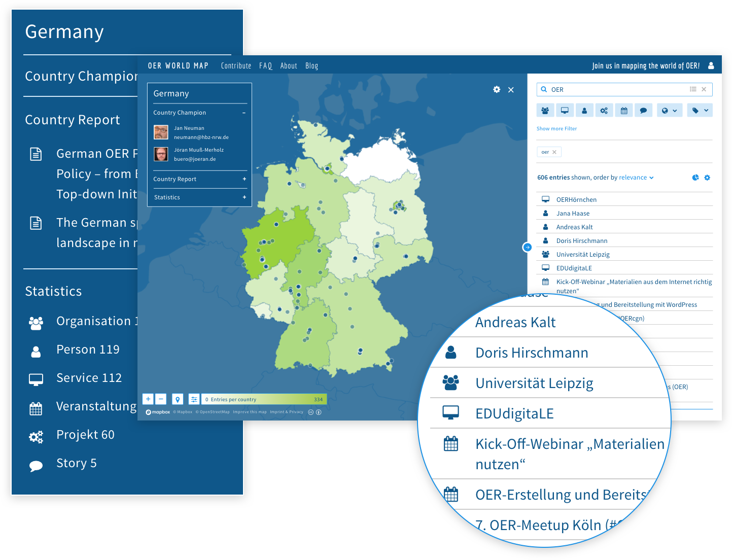The width and height of the screenshot is (732, 560).
Task: Open the FAQ menu item
Action: click(x=265, y=65)
